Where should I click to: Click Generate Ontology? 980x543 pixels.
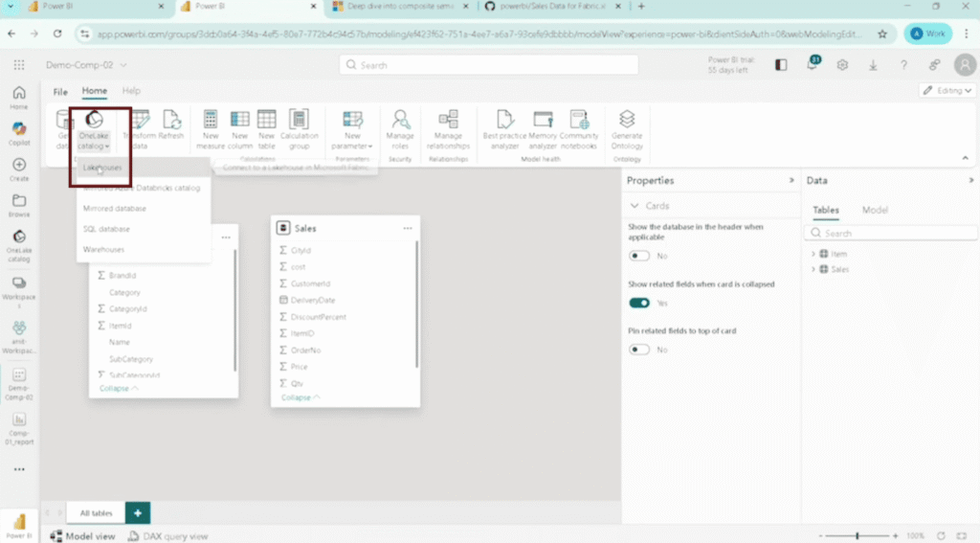tap(627, 129)
